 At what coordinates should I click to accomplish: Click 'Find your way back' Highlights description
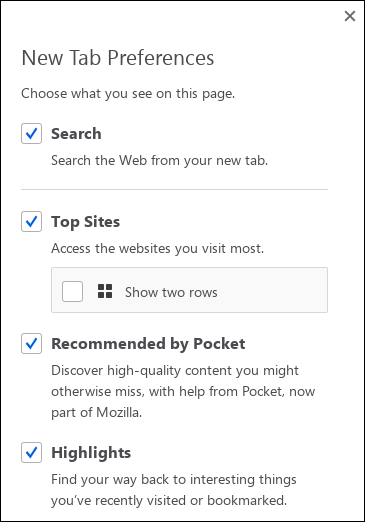coord(174,490)
